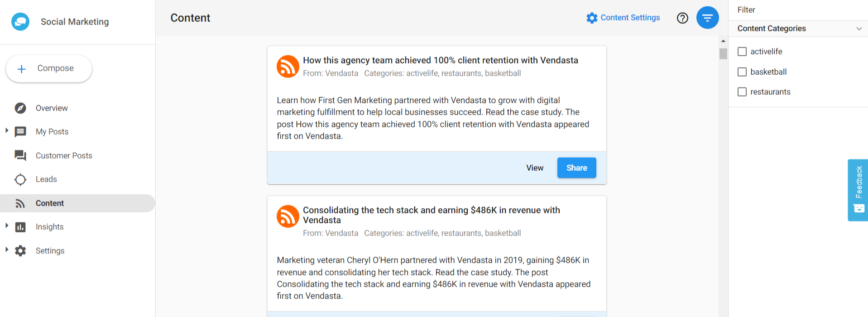Toggle the blue filter panel button
This screenshot has width=868, height=317.
pos(707,18)
